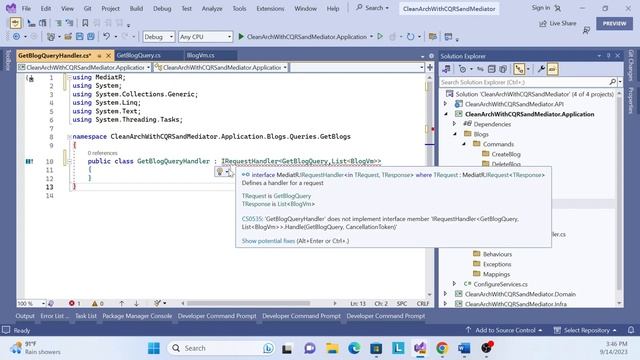Start without debugging using the hollow play icon
This screenshot has width=640, height=360.
(x=380, y=36)
